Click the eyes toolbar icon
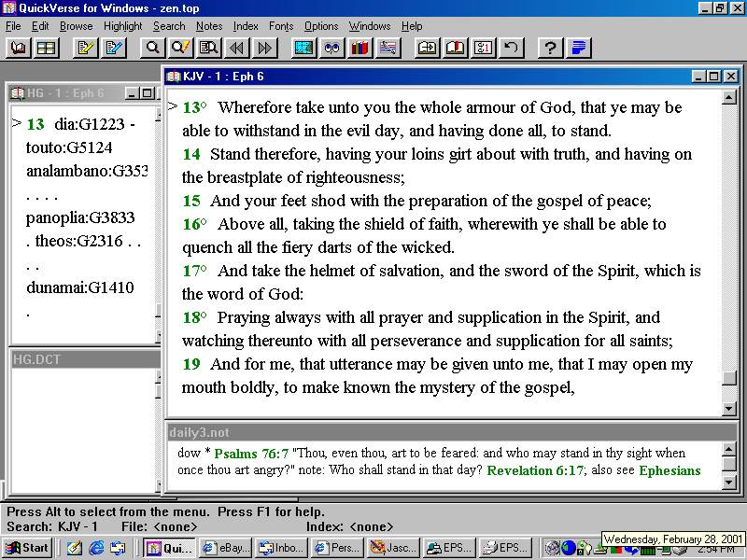Screen dimensions: 747x560 [332, 48]
